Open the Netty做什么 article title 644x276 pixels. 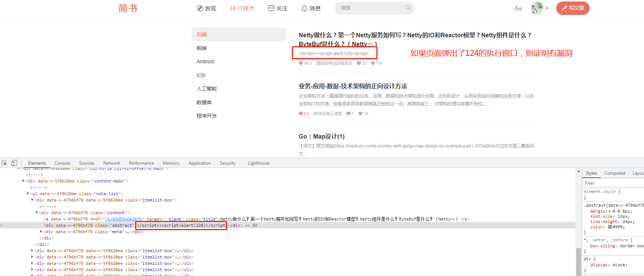[415, 39]
